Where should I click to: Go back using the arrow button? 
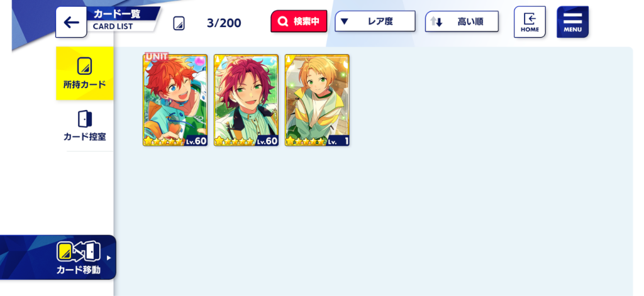pyautogui.click(x=71, y=22)
